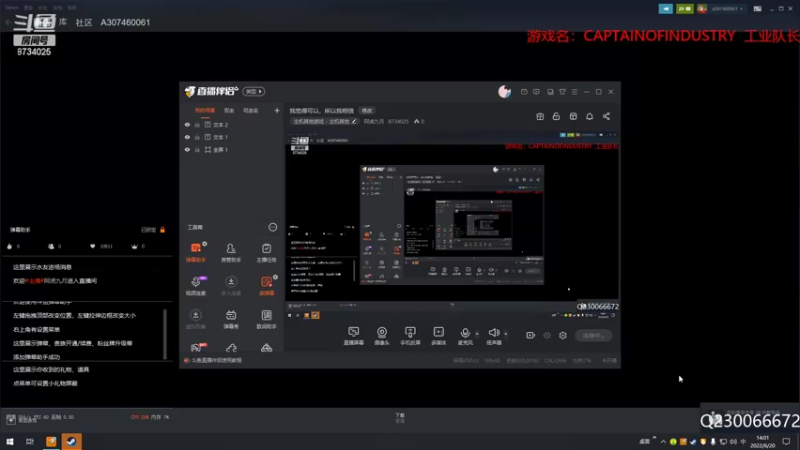Add a new scene with the plus icon

click(277, 110)
